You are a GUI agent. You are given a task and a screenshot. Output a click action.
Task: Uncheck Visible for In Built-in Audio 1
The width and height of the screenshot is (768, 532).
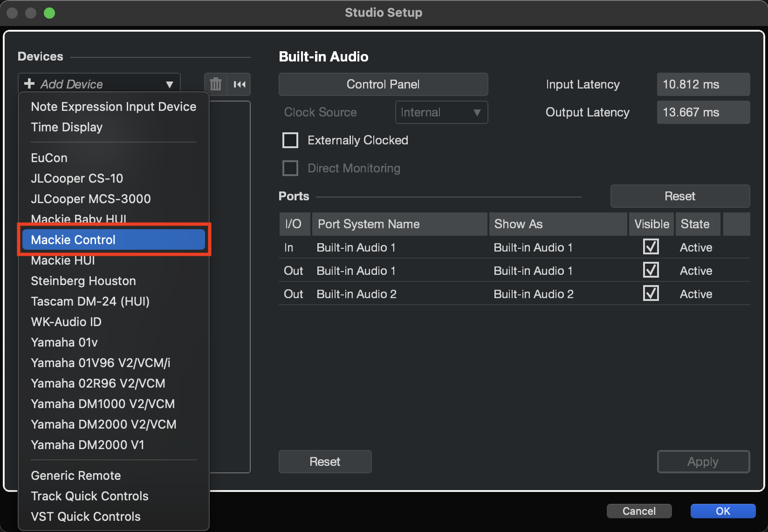pos(651,246)
